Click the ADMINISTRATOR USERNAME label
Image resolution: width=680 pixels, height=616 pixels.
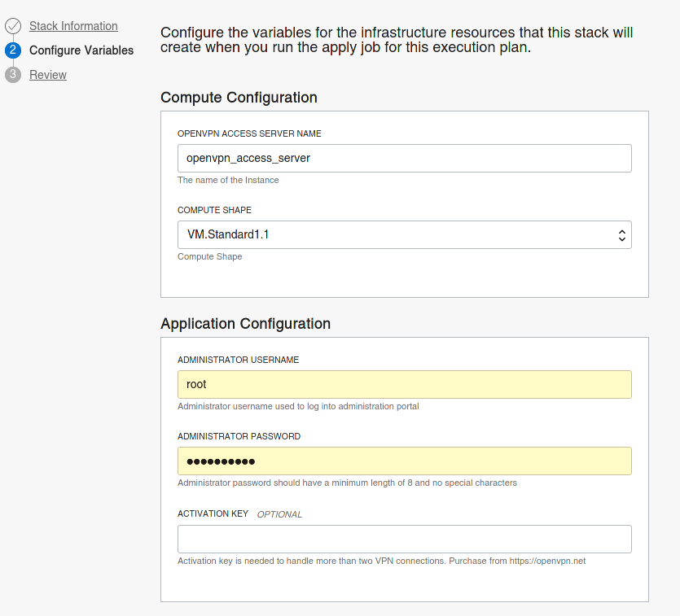point(238,360)
